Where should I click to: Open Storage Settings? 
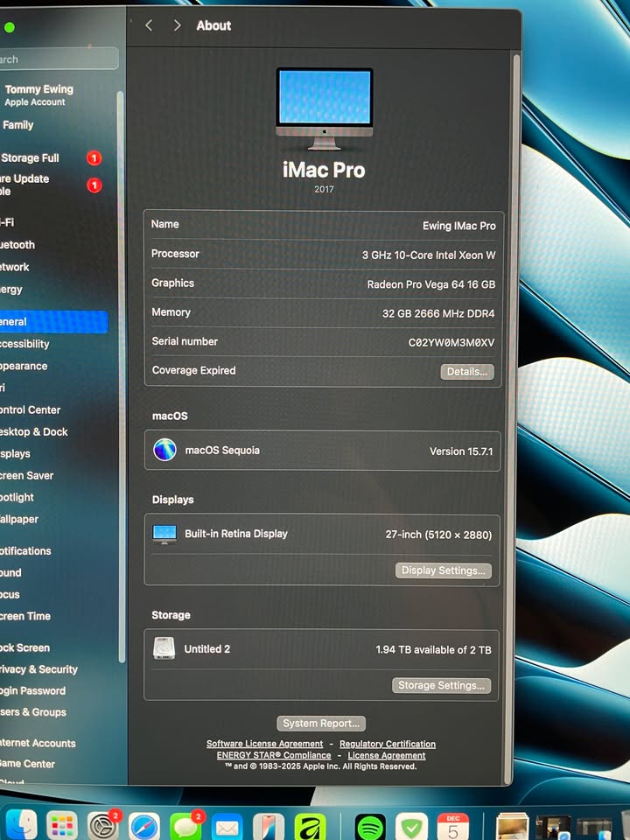click(441, 685)
